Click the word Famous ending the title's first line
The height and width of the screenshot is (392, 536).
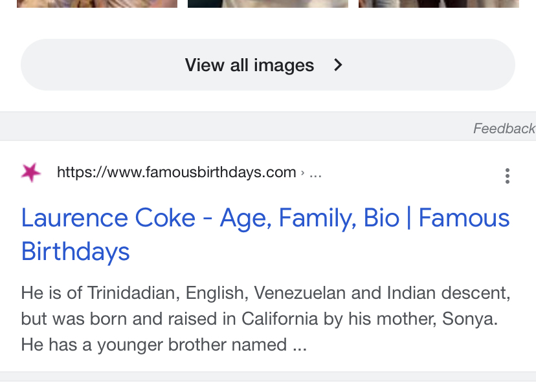[464, 218]
